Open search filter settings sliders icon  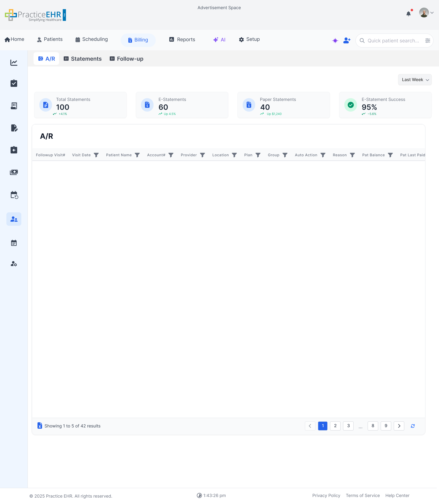point(427,41)
